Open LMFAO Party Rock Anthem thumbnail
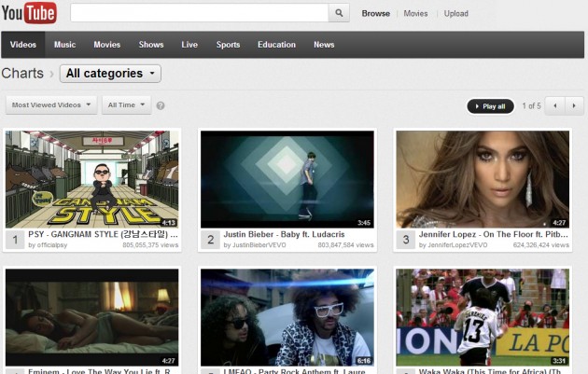Viewport: 588px width, 374px height. tap(287, 317)
